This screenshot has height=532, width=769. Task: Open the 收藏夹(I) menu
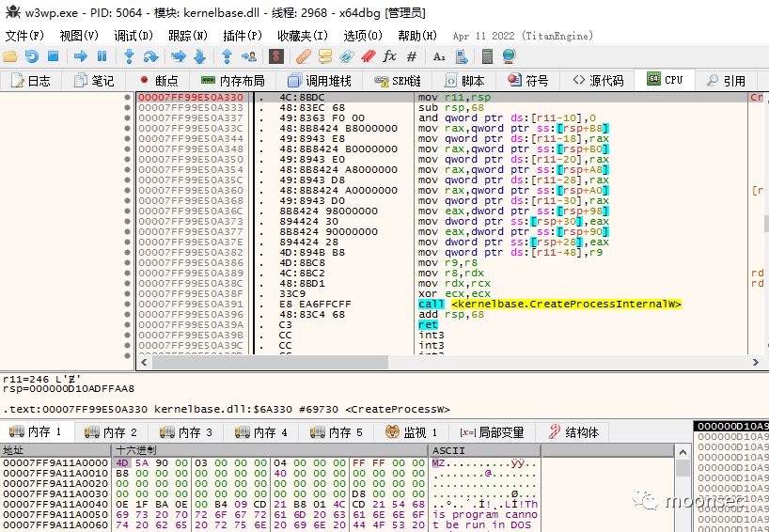pos(303,36)
